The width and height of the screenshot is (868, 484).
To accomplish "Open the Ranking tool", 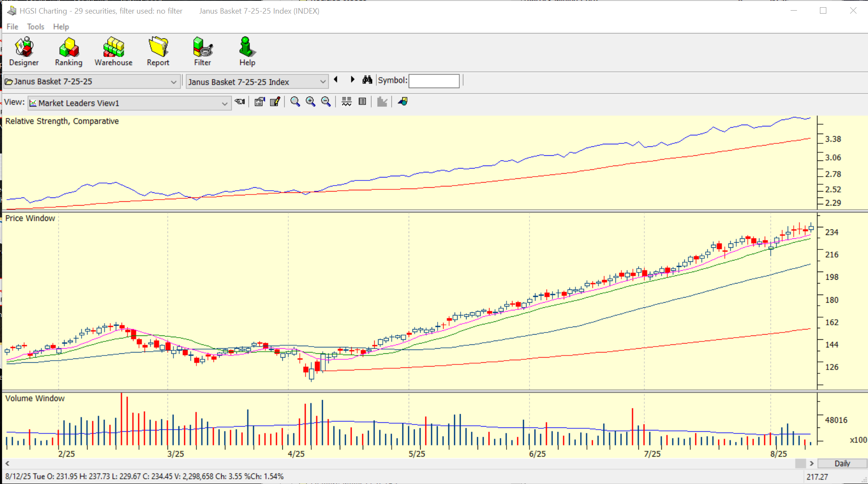I will 68,52.
